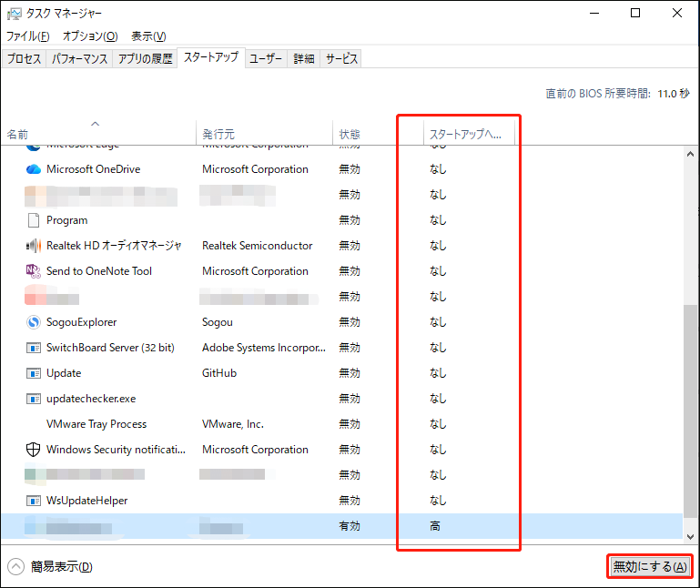Click the 高 startup impact value
This screenshot has width=700, height=588.
point(435,526)
